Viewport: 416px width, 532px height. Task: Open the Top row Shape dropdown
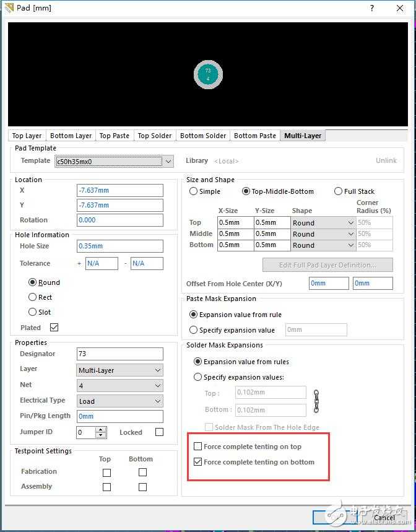click(x=323, y=223)
